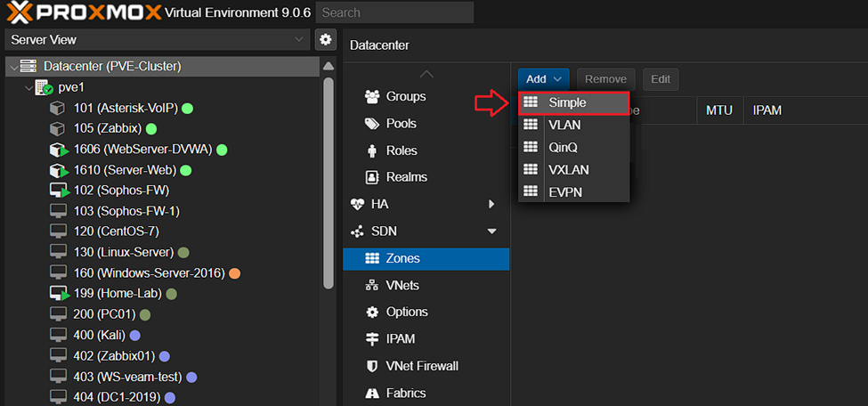
Task: Choose VXLAN zone type
Action: [x=568, y=169]
